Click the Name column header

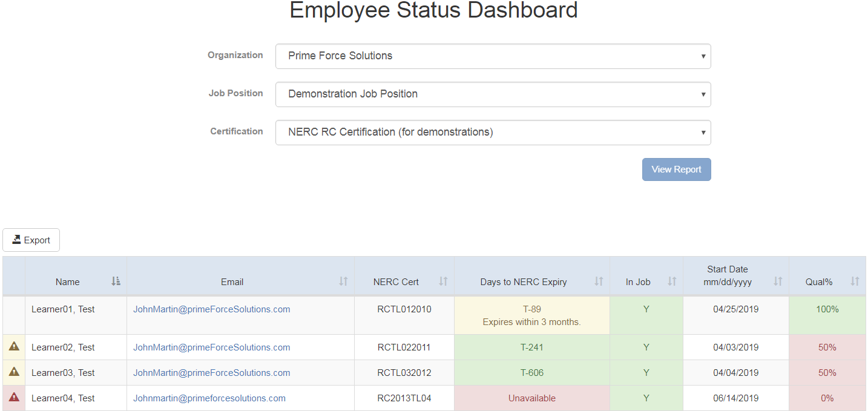point(76,276)
